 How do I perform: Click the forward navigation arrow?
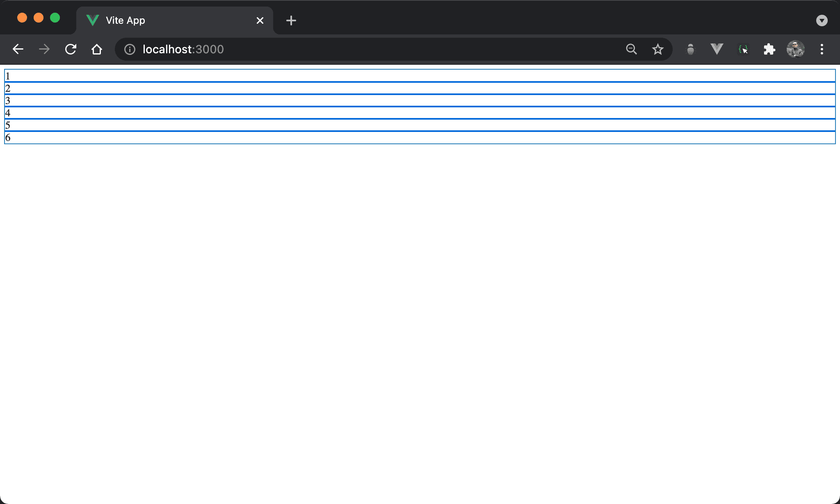point(44,49)
